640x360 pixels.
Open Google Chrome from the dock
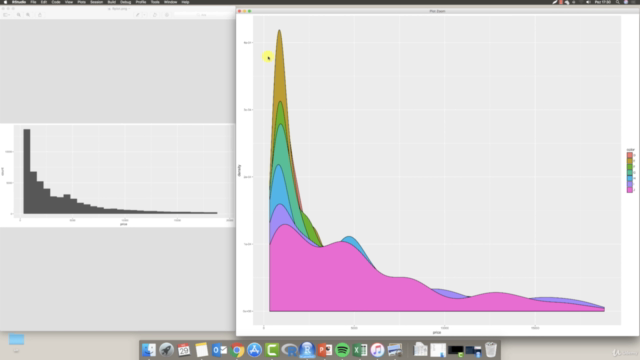[x=237, y=350]
